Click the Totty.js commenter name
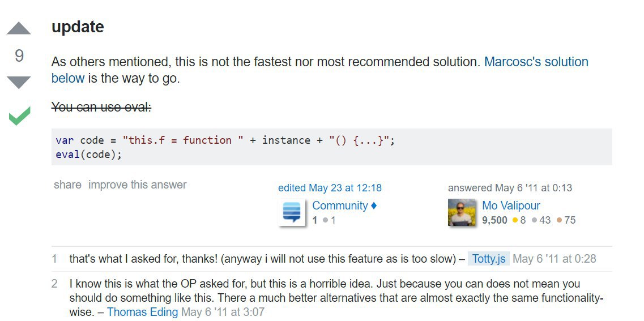This screenshot has height=321, width=644. coord(488,259)
